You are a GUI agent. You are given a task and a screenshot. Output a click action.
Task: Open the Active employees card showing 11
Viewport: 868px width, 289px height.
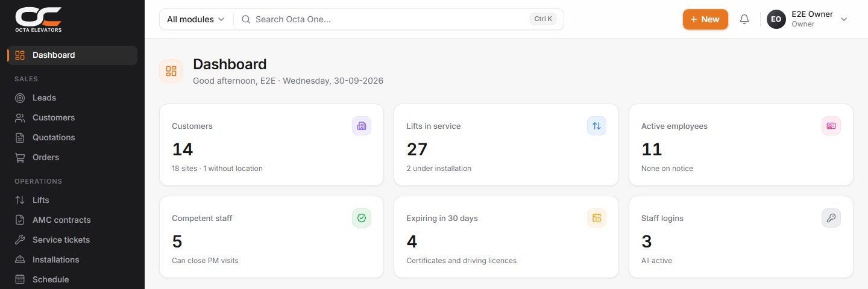[x=741, y=145]
